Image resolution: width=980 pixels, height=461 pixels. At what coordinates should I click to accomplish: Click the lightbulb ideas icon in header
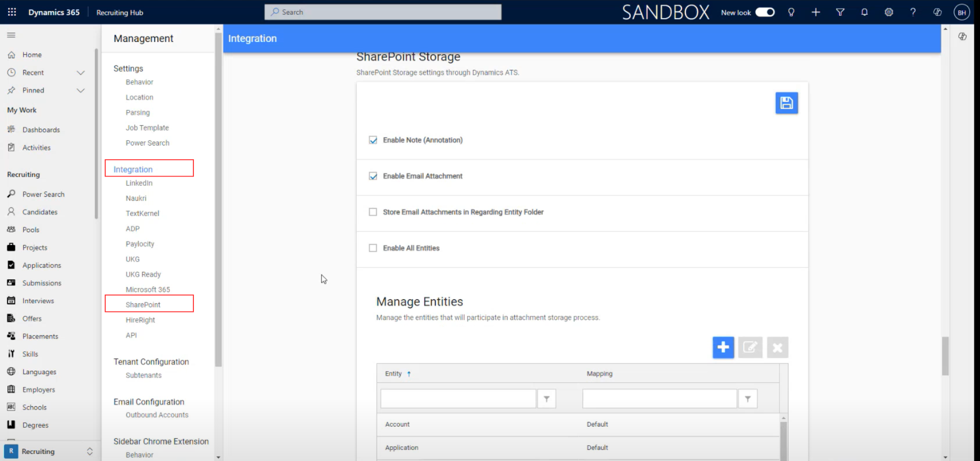click(x=791, y=12)
